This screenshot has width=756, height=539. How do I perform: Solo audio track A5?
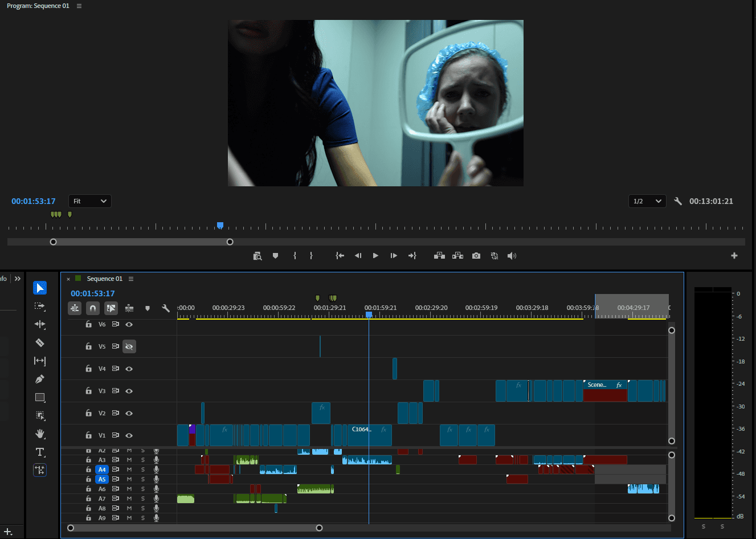(143, 479)
